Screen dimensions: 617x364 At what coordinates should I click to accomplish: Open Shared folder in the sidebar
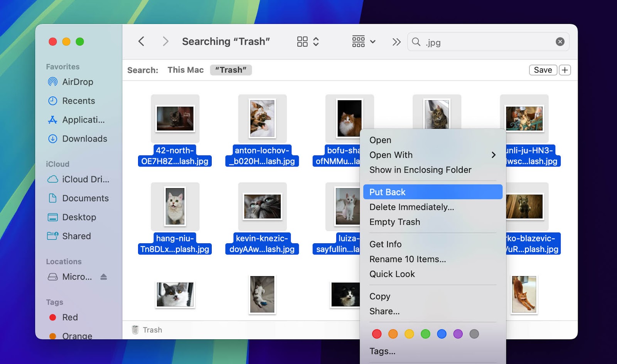click(x=76, y=236)
